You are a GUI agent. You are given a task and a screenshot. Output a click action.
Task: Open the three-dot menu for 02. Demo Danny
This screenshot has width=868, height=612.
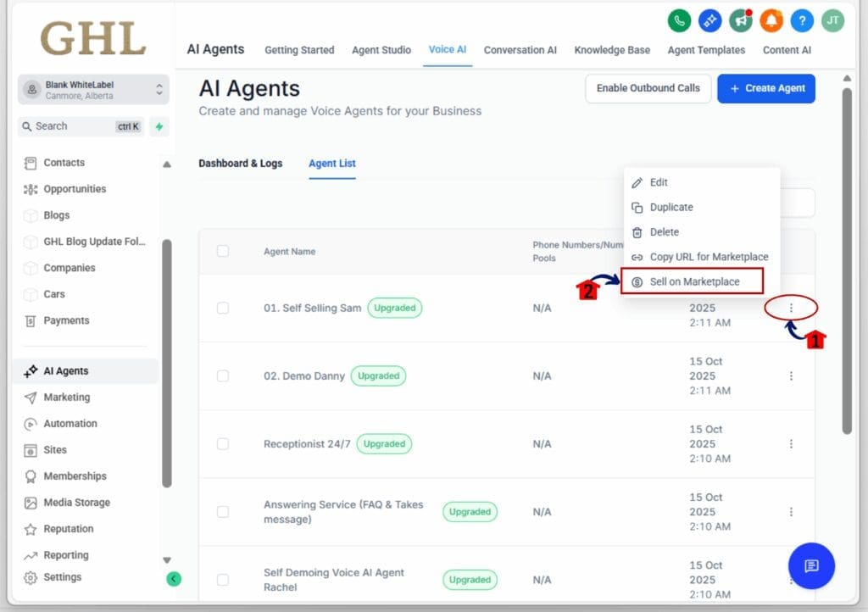tap(791, 376)
